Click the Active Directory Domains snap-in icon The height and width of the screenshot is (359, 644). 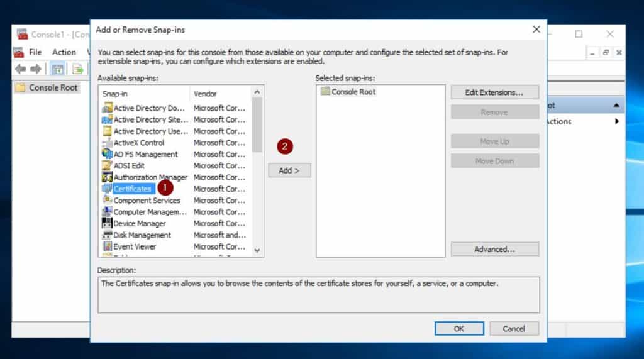point(107,108)
